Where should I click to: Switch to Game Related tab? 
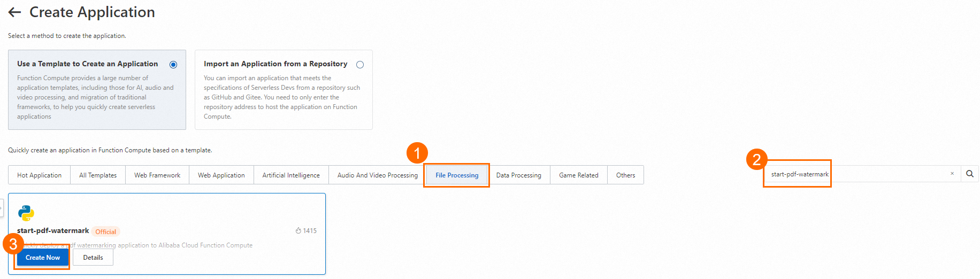pos(579,175)
